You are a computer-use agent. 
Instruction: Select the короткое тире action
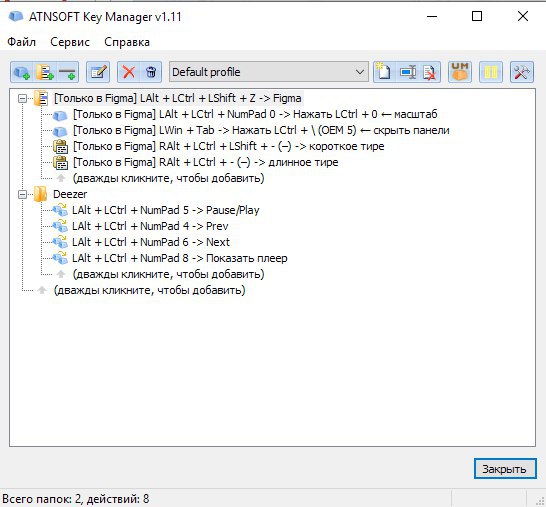pyautogui.click(x=228, y=146)
